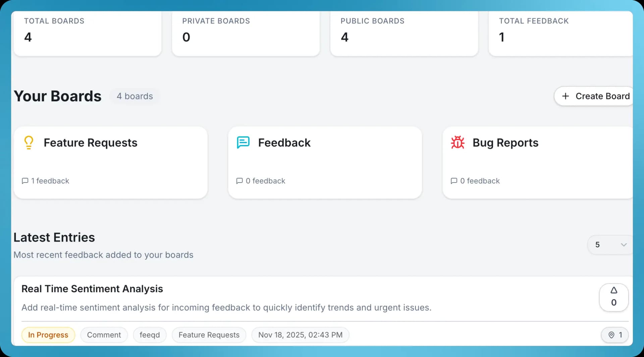Image resolution: width=644 pixels, height=357 pixels.
Task: Click the Feature Requests tag on entry
Action: coord(209,335)
